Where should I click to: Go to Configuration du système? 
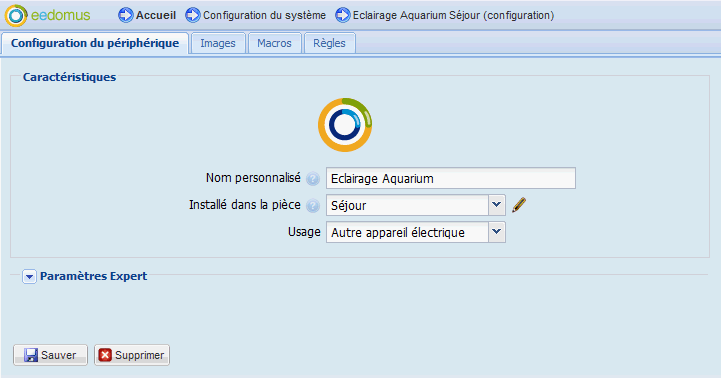pyautogui.click(x=264, y=15)
